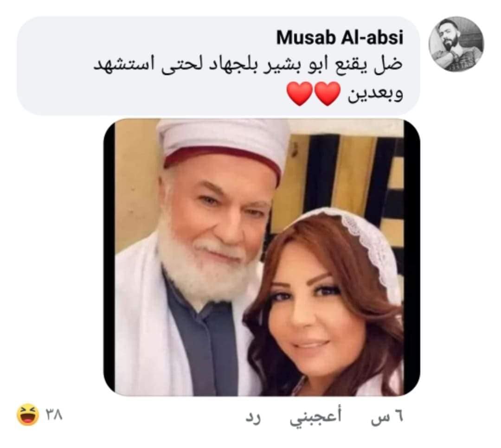Open Musab Al-absi's round profile picture
This screenshot has height=448, width=501.
point(456,44)
